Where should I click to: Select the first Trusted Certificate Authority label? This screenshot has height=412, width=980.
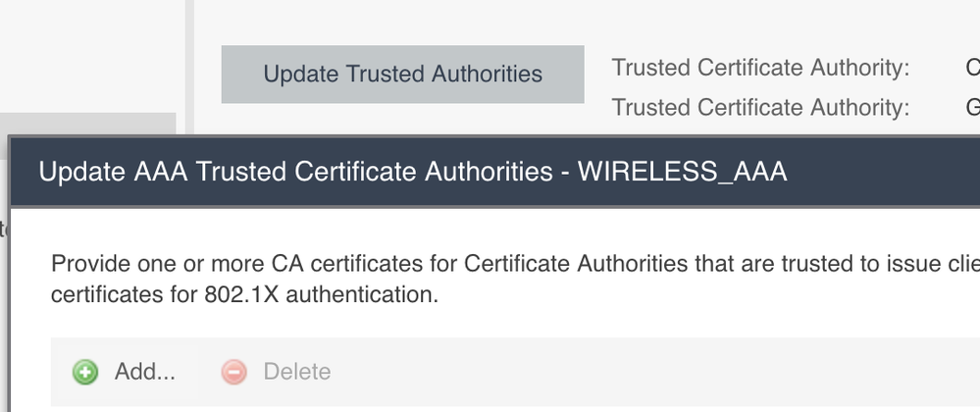pyautogui.click(x=760, y=68)
